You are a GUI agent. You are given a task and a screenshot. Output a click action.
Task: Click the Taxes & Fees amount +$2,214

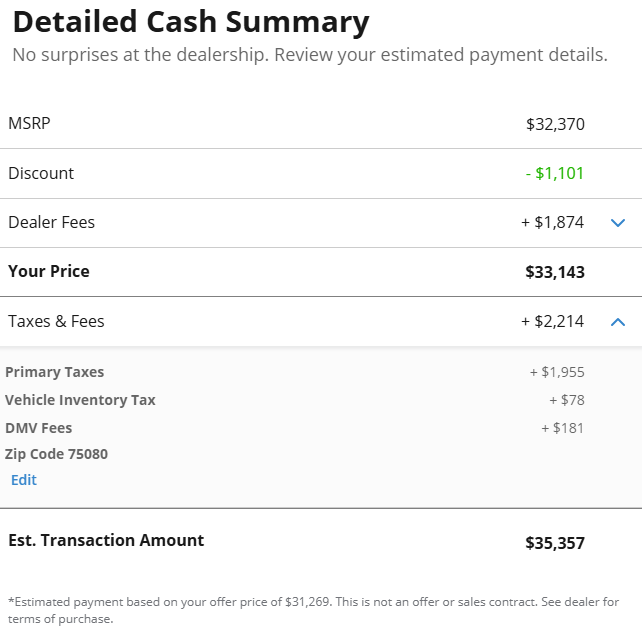pyautogui.click(x=552, y=321)
